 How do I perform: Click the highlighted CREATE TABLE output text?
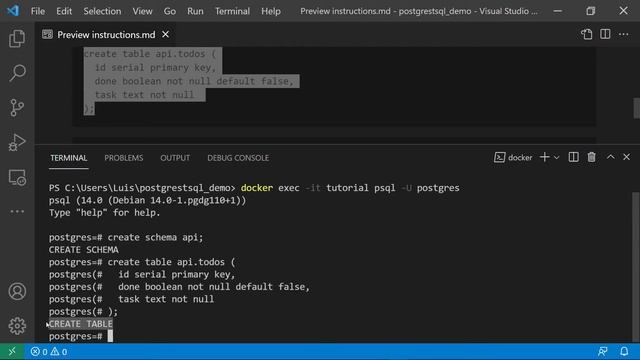tap(81, 324)
